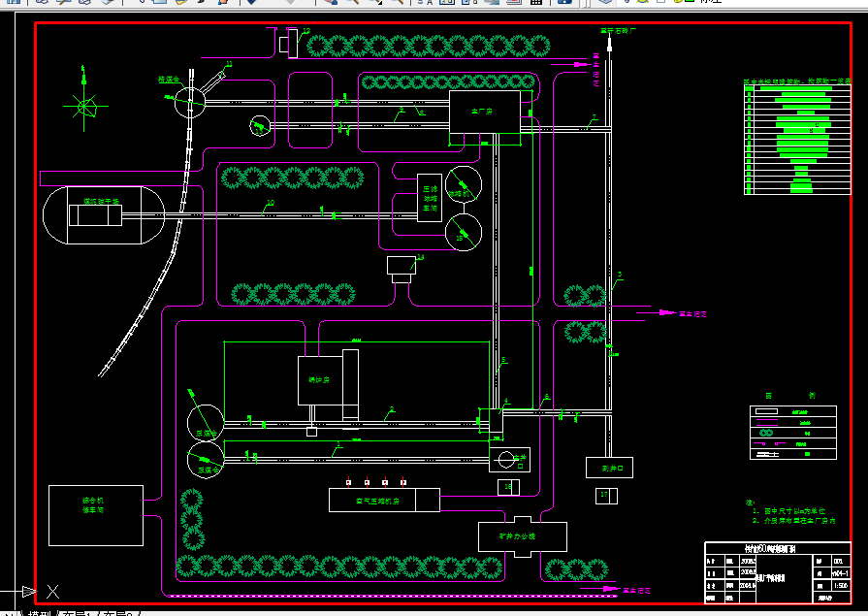Select the 综合机修车间 label
Image resolution: width=868 pixels, height=616 pixels.
coord(93,505)
